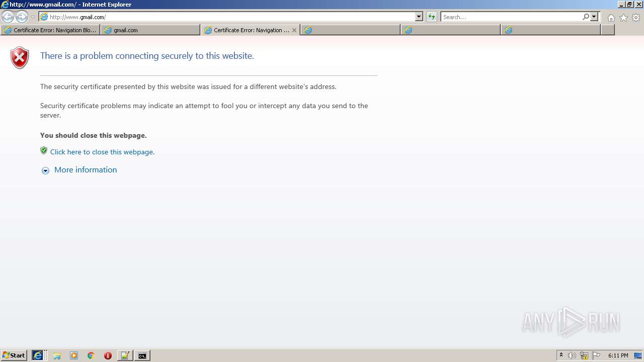Viewport: 644px width, 362px height.
Task: Open the recent pages dropdown arrow
Action: (x=33, y=17)
